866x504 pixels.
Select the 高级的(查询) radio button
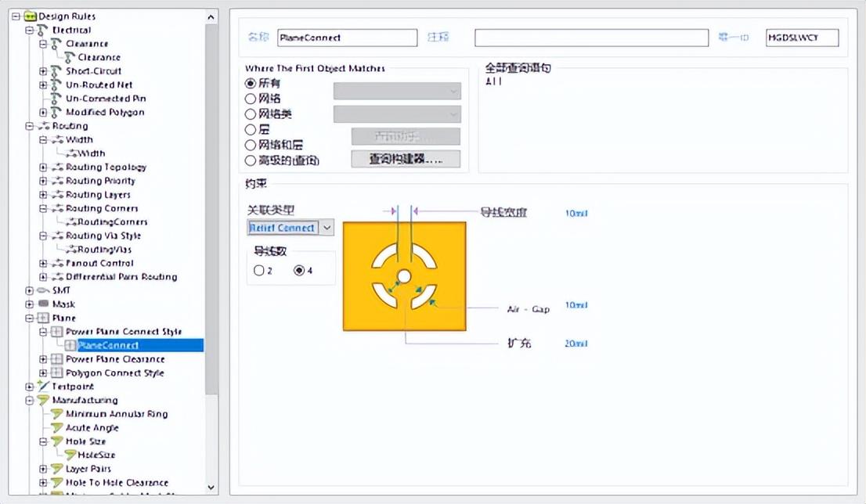(251, 160)
